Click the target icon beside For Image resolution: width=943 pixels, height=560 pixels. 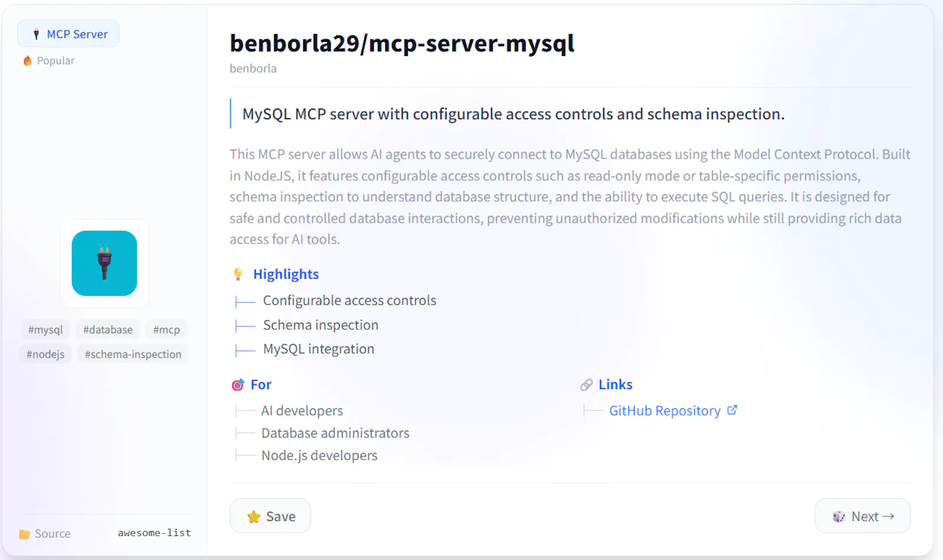(x=238, y=385)
